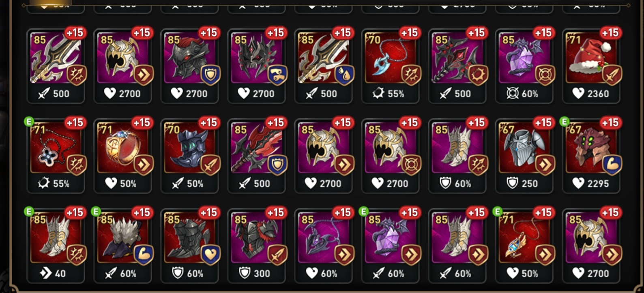Choose the equipped clover necklace with 55% stat

56,156
